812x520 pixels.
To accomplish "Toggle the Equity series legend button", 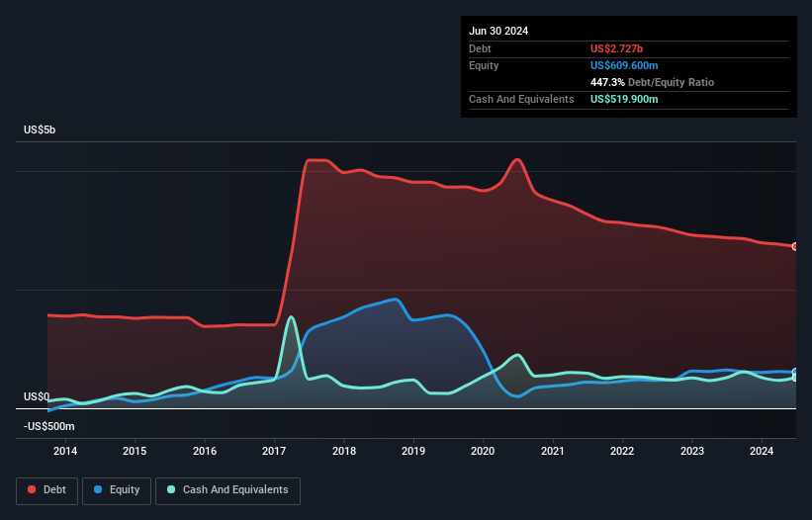I will tap(117, 490).
